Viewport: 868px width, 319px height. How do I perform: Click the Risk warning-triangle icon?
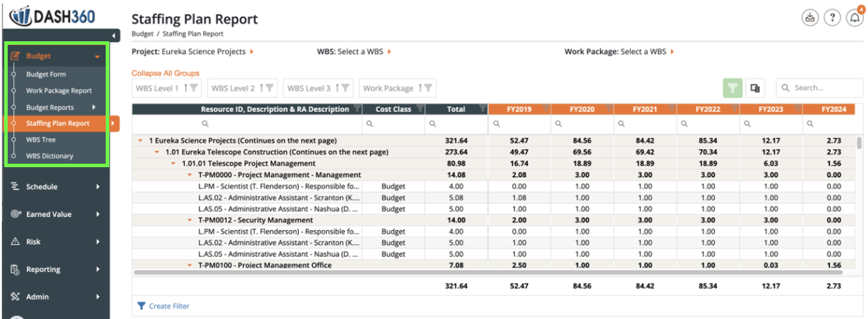pos(15,241)
